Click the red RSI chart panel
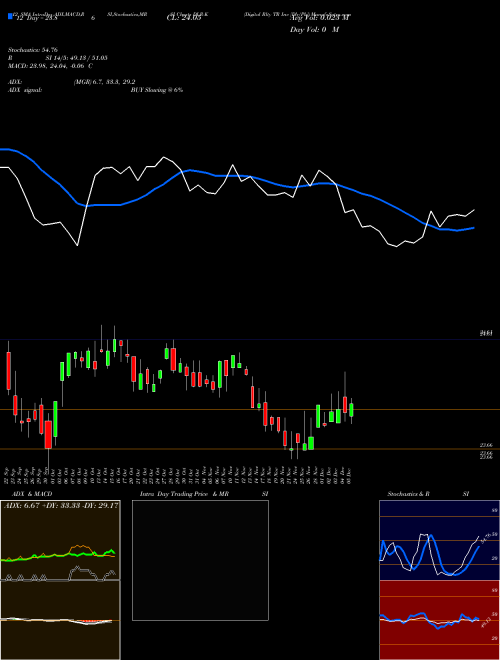 point(439,620)
